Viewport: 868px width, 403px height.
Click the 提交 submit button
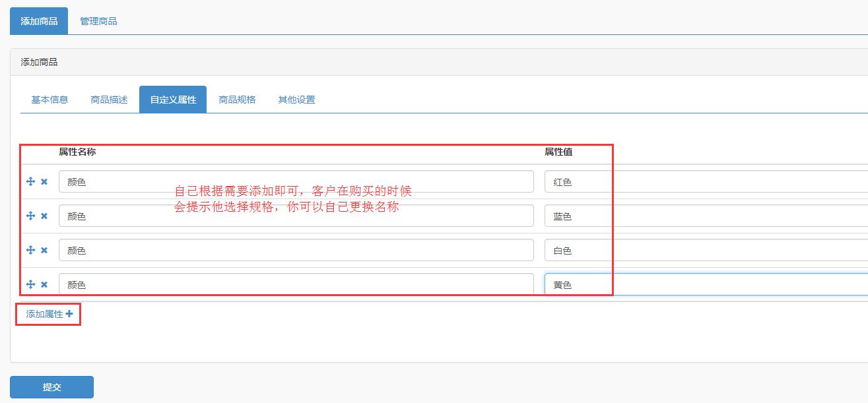(51, 387)
